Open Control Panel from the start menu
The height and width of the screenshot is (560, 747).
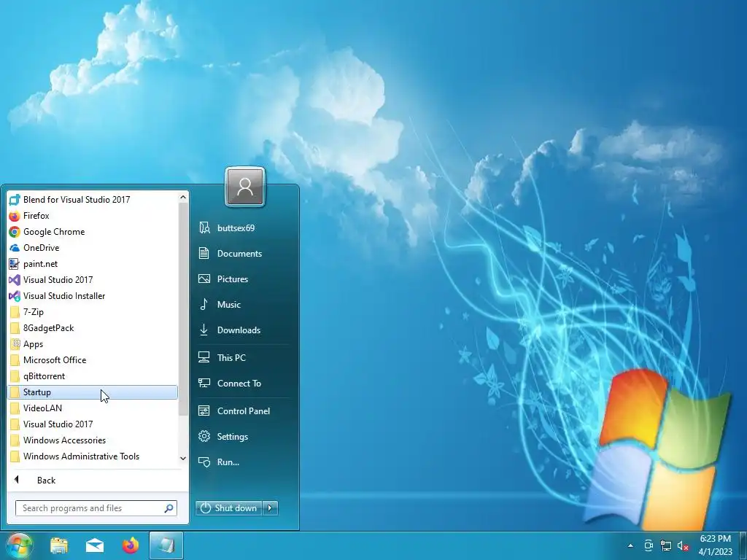coord(244,411)
